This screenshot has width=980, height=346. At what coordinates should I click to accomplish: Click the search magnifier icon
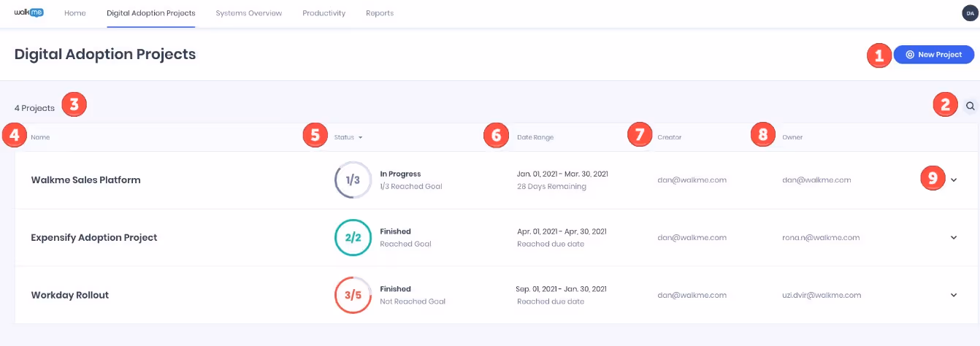click(x=971, y=106)
